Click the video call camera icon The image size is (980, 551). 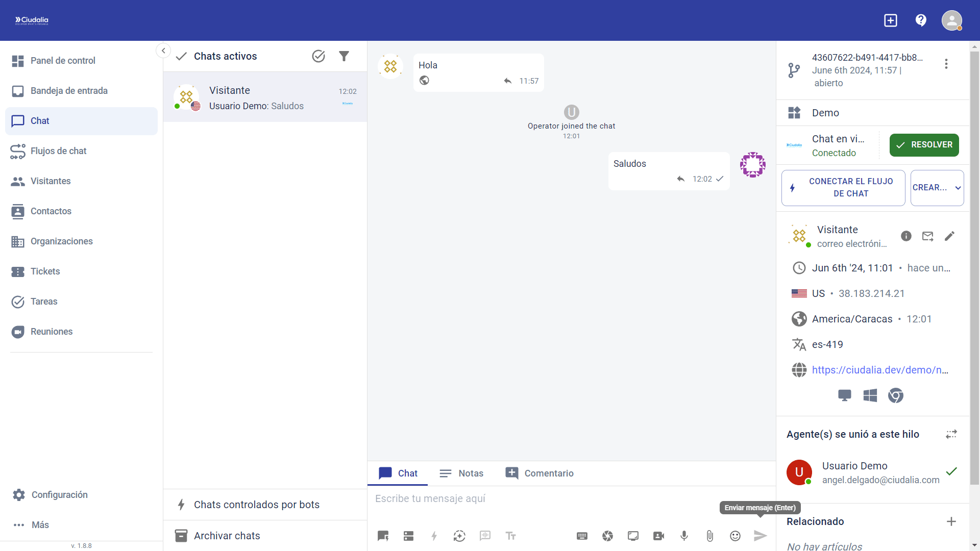658,536
